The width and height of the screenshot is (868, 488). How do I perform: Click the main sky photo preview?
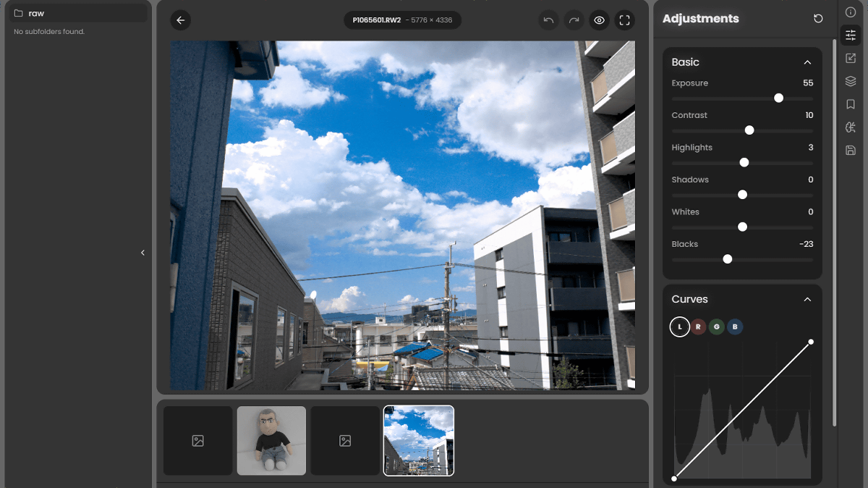pyautogui.click(x=403, y=216)
